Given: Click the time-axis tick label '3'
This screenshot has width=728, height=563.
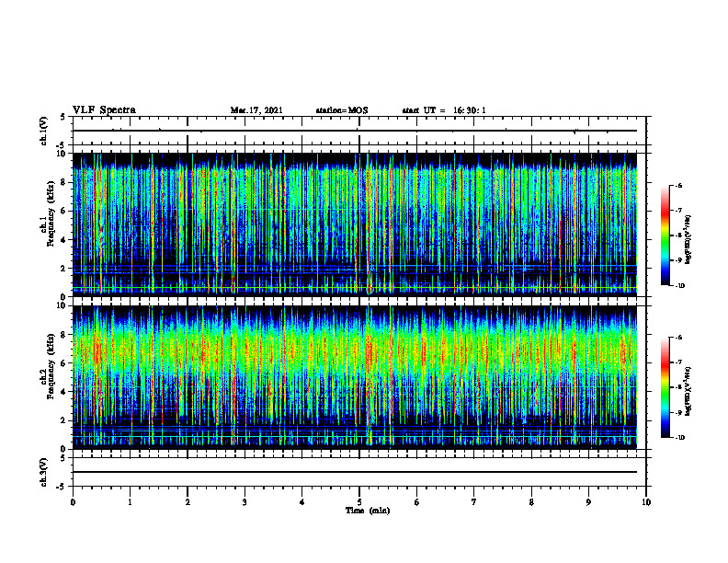Looking at the screenshot, I should [245, 502].
